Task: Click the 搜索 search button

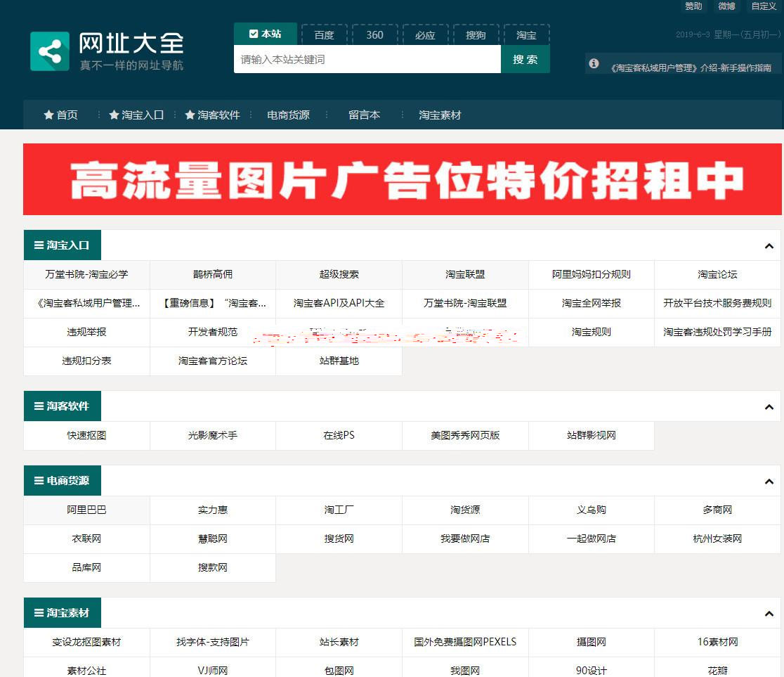Action: (525, 59)
